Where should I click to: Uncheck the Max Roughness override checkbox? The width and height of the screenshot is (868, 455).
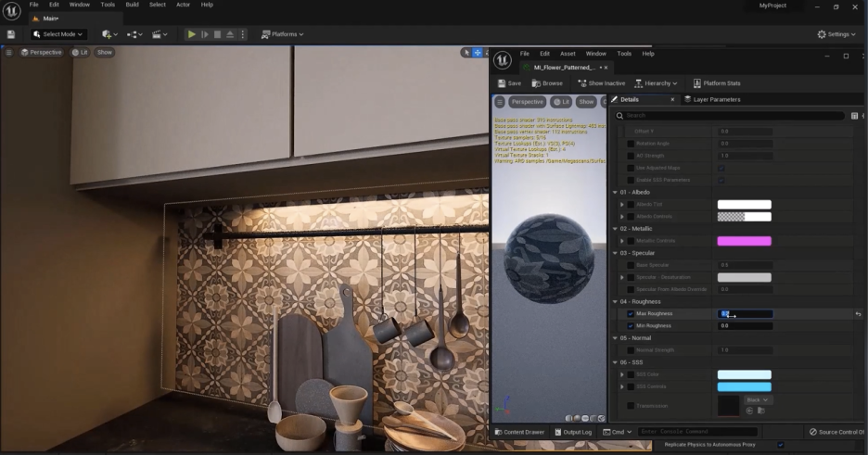631,314
